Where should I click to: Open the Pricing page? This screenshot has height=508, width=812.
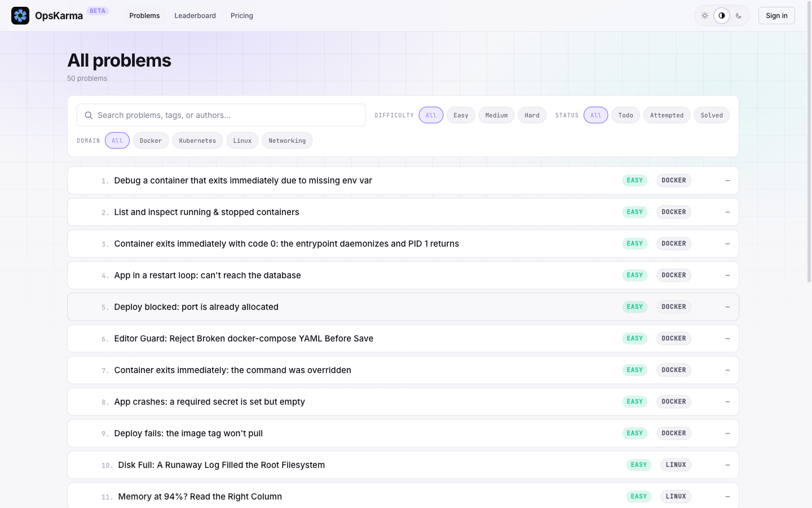[242, 16]
